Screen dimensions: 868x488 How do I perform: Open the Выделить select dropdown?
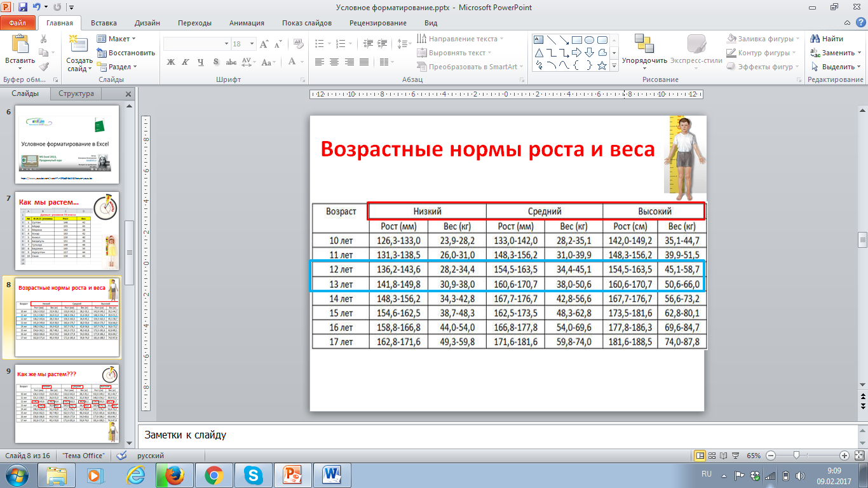pos(836,67)
